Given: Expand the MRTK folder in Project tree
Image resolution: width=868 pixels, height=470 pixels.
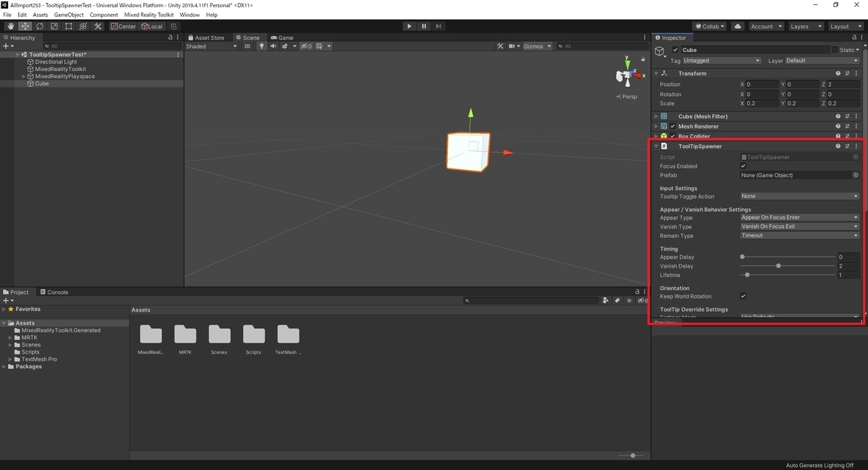Looking at the screenshot, I should pyautogui.click(x=10, y=338).
